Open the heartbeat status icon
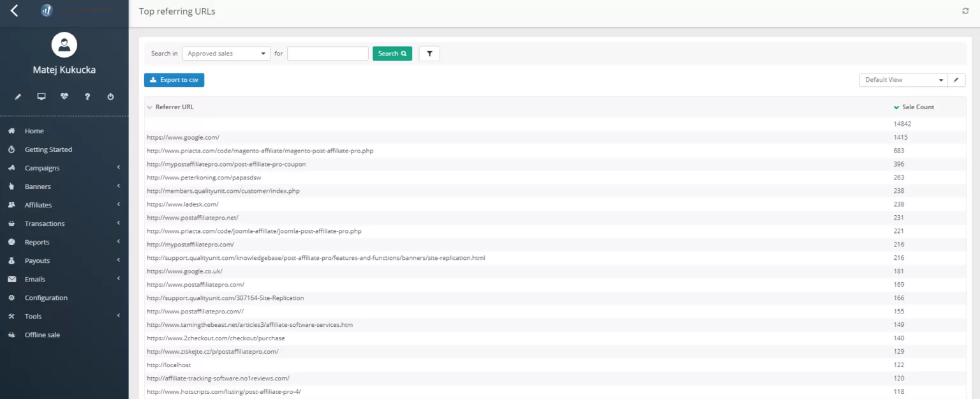 point(64,96)
